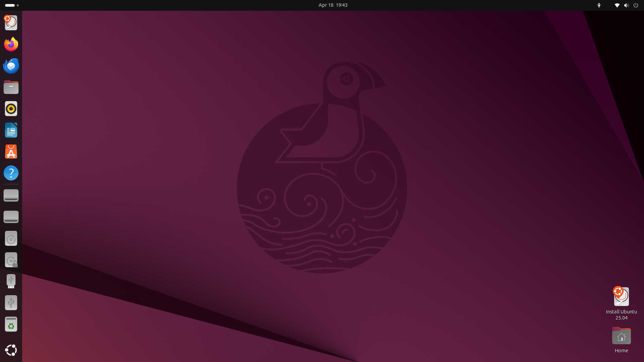This screenshot has height=362, width=644.
Task: Open second disk drive in dock
Action: click(x=11, y=217)
